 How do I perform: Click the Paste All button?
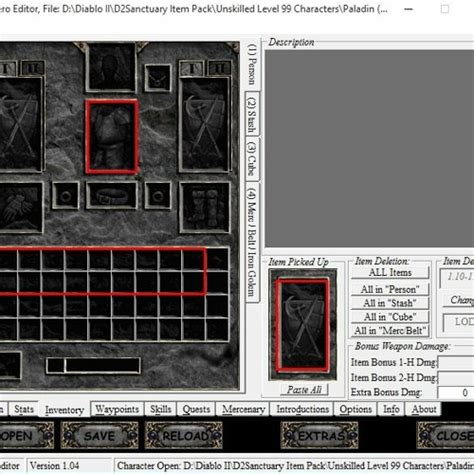coord(304,390)
